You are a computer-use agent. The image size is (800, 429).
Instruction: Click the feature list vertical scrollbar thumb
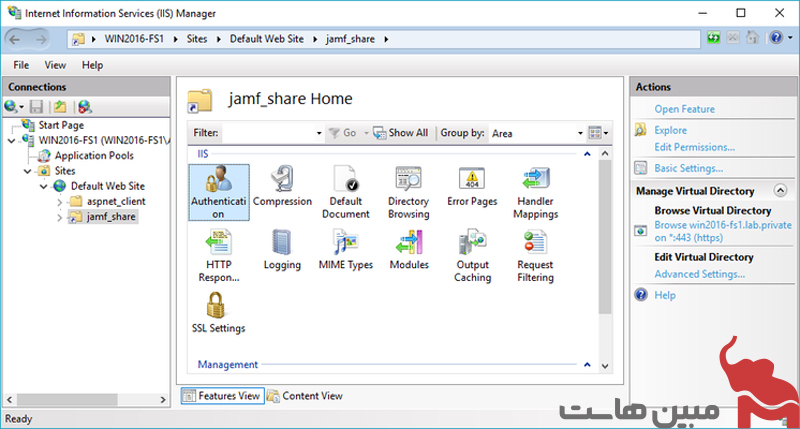click(x=605, y=237)
